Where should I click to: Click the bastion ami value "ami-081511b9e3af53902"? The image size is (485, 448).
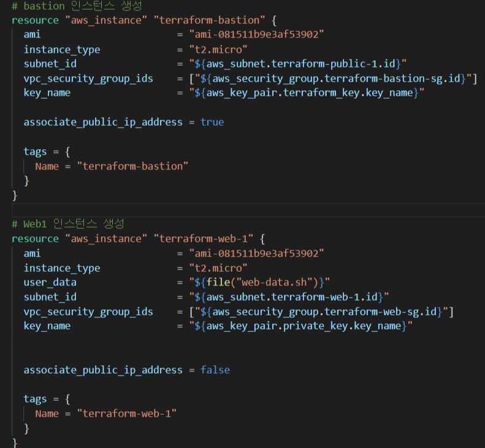[256, 34]
